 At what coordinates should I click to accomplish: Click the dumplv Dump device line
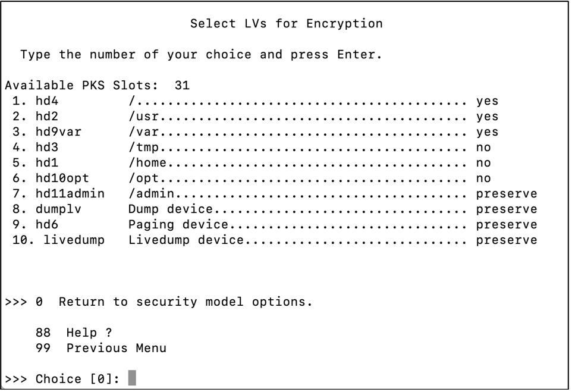point(274,209)
